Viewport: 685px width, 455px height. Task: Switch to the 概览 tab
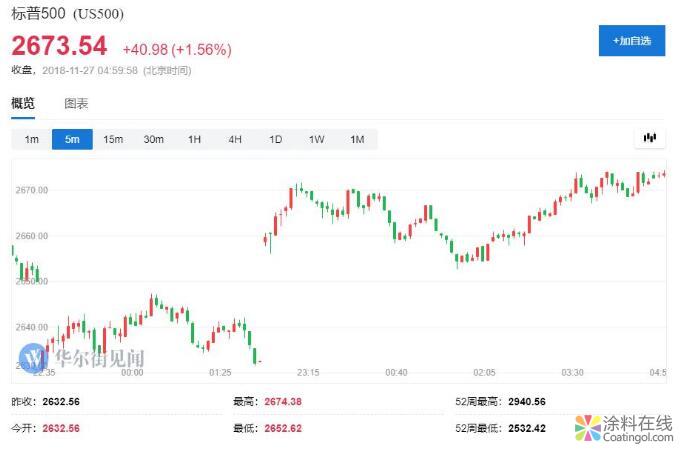click(x=23, y=104)
